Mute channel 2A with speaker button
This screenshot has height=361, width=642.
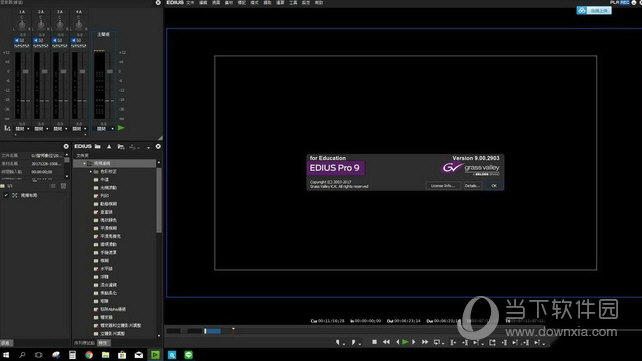[36, 41]
